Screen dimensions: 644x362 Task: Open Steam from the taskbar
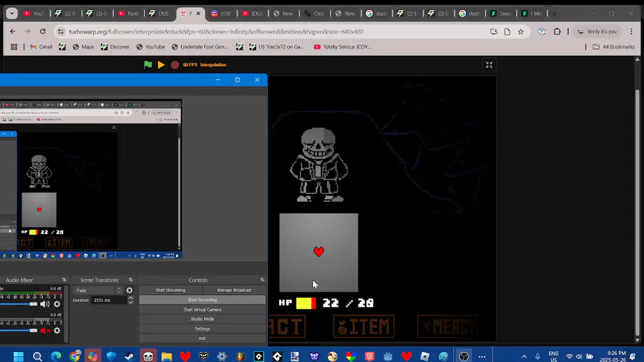[130, 356]
